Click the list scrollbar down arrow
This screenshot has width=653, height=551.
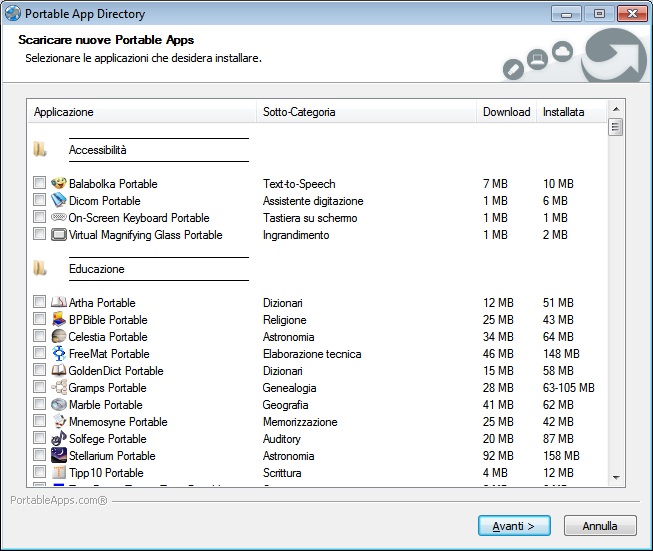(x=616, y=478)
